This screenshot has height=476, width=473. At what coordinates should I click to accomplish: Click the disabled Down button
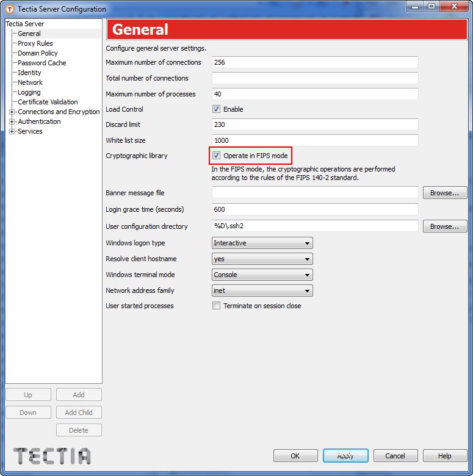point(28,413)
